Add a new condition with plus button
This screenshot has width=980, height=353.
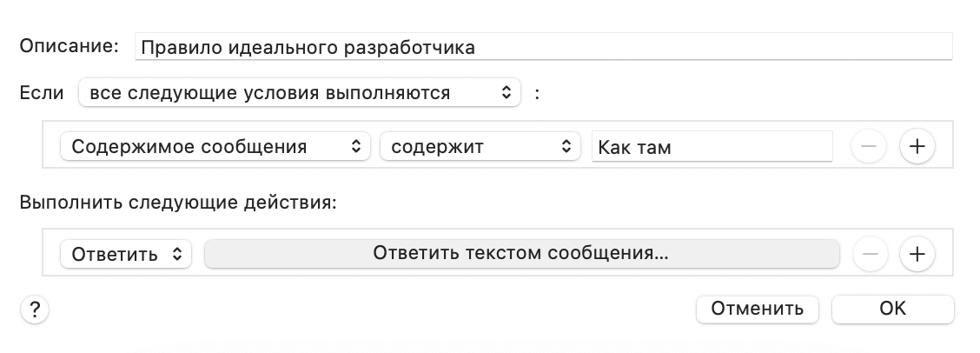(917, 146)
